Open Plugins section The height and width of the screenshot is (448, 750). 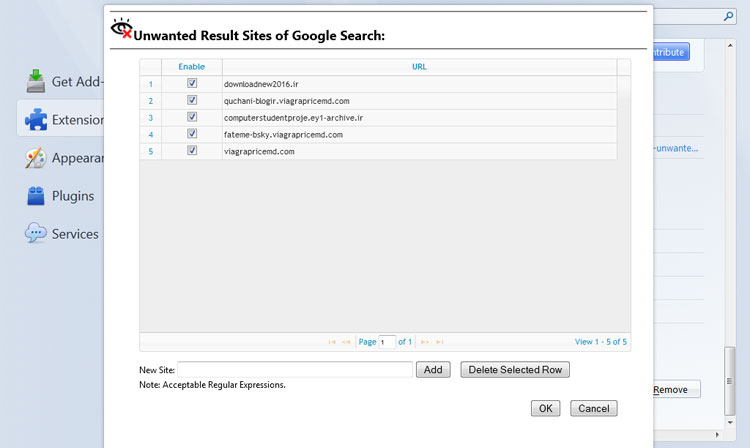61,196
